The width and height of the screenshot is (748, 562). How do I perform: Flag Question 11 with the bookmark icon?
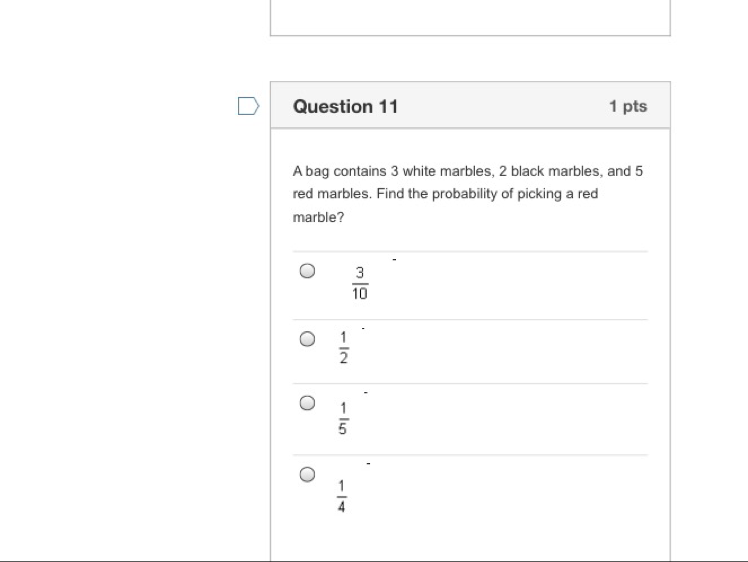[x=248, y=106]
